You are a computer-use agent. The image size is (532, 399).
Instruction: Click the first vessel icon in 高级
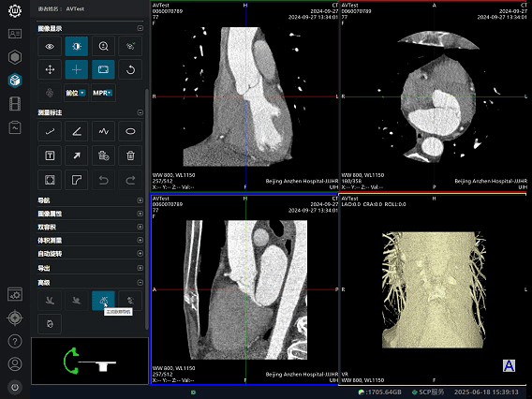pyautogui.click(x=50, y=301)
